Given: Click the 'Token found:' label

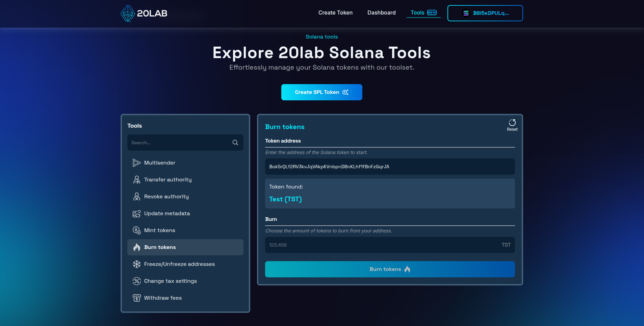Looking at the screenshot, I should [286, 187].
